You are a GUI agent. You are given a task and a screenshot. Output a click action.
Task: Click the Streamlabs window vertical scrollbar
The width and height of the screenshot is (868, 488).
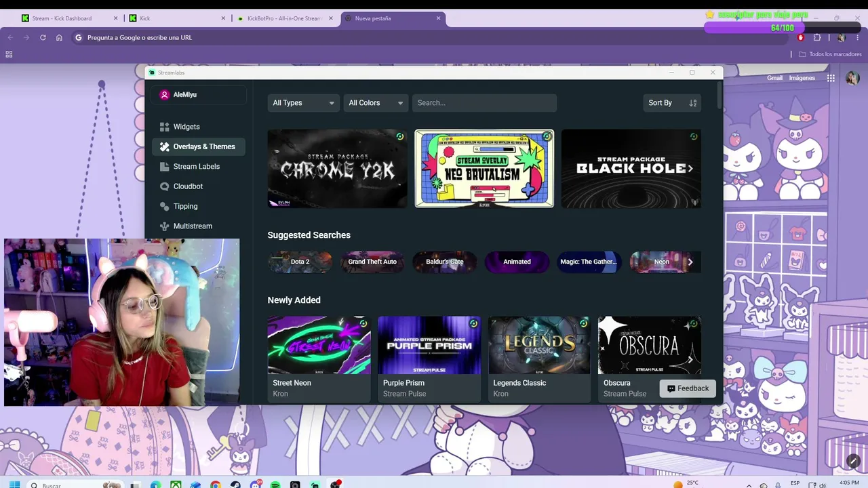(719, 95)
